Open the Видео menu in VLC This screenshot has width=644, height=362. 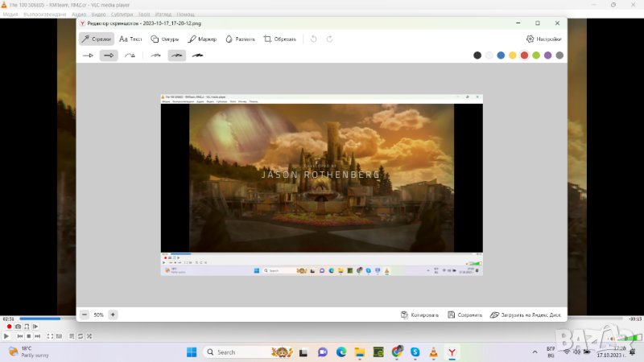[98, 14]
